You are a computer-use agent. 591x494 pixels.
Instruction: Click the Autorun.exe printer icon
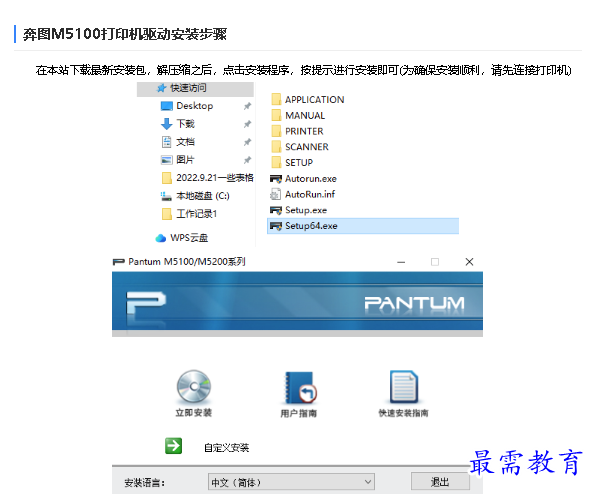[276, 179]
